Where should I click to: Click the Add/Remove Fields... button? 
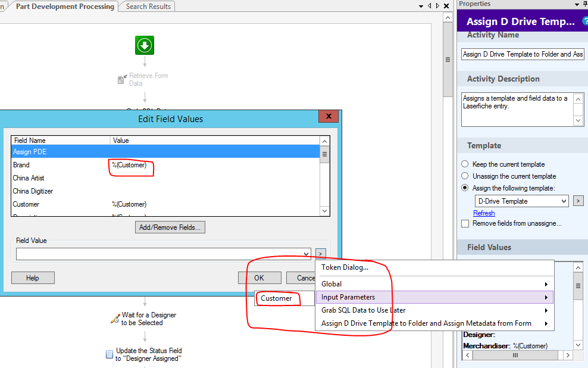click(x=170, y=227)
